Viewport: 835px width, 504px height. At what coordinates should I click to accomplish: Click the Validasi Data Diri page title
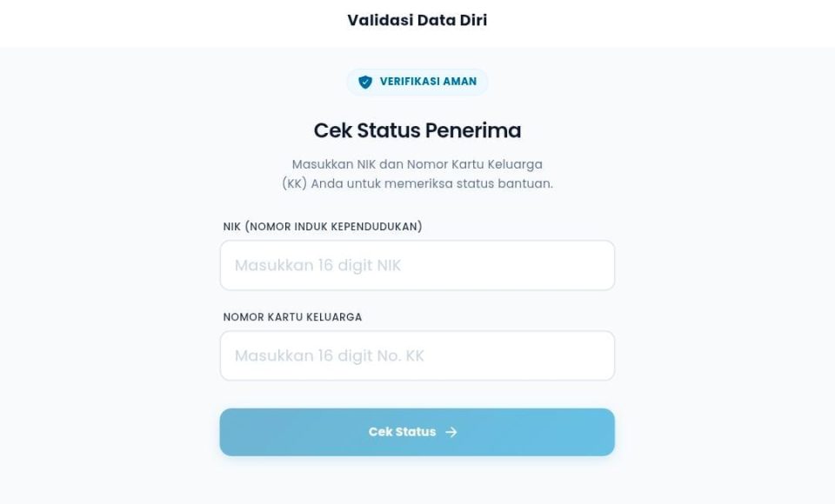tap(417, 19)
